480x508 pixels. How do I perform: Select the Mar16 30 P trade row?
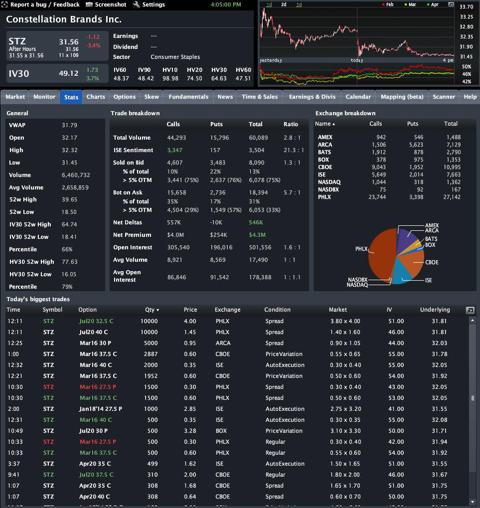pyautogui.click(x=237, y=343)
